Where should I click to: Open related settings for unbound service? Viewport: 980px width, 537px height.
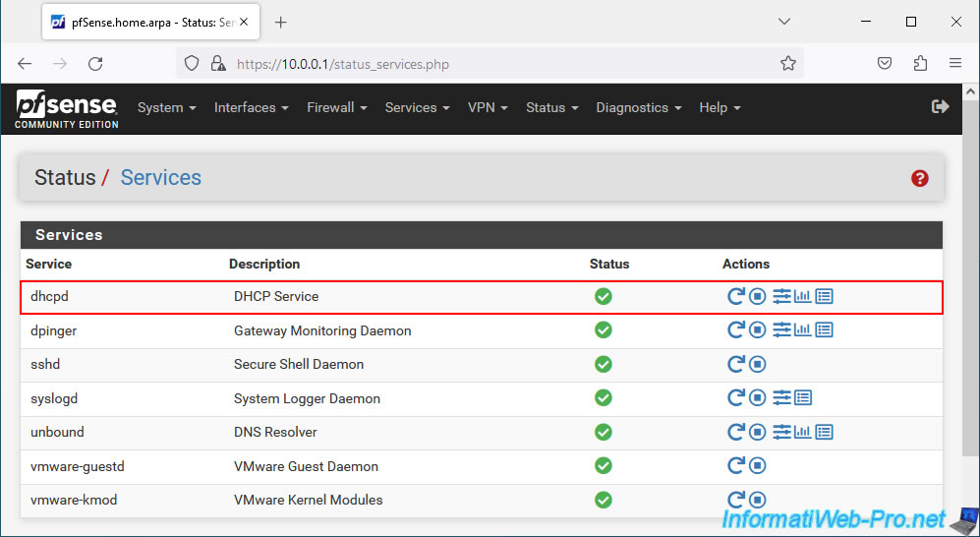[781, 432]
